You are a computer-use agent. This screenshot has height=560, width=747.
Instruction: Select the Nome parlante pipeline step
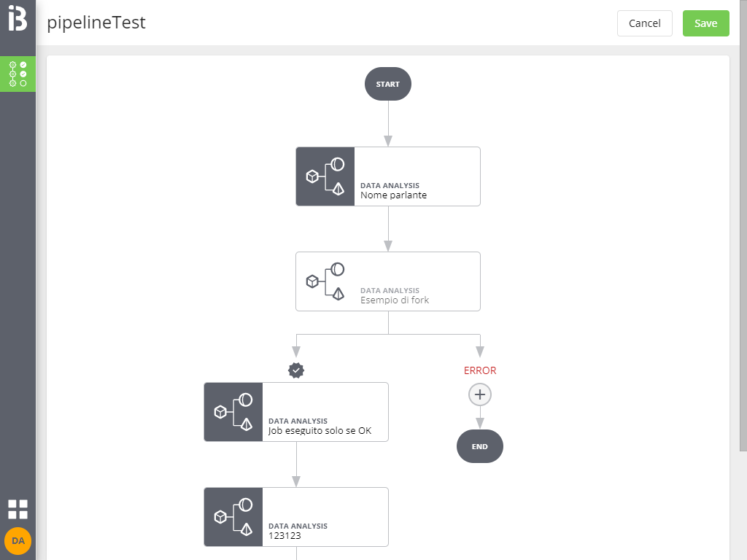416,176
